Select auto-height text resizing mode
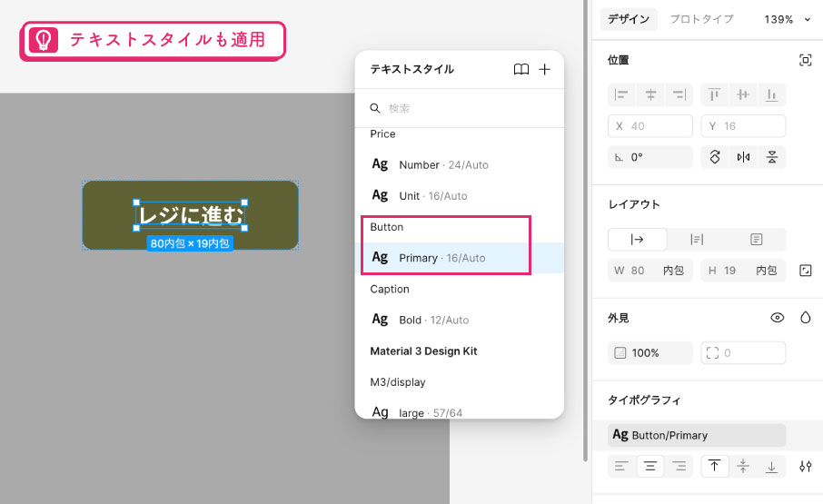823x504 pixels. [x=697, y=239]
